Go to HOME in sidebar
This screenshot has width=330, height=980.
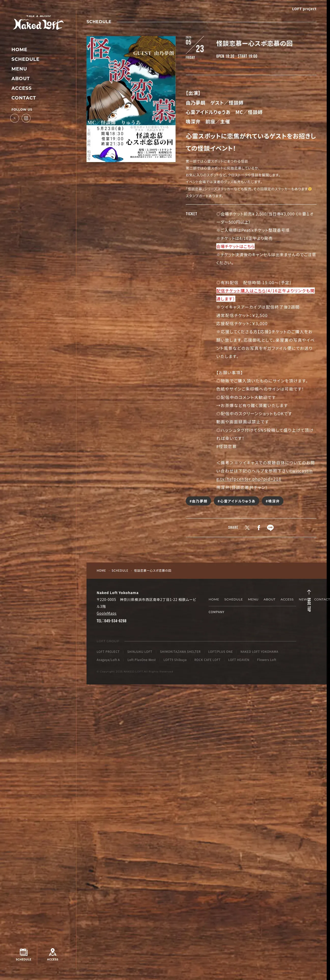click(19, 49)
